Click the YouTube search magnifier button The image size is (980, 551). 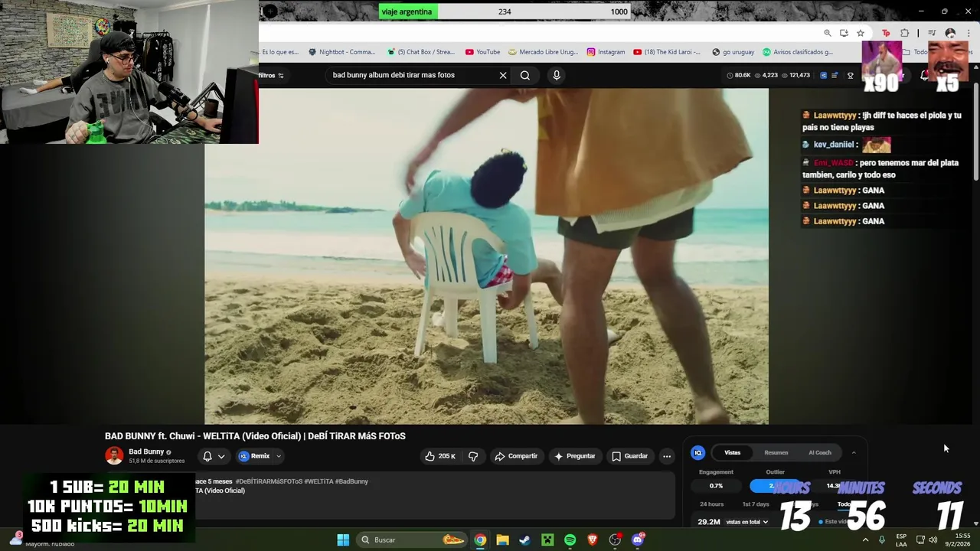click(525, 75)
